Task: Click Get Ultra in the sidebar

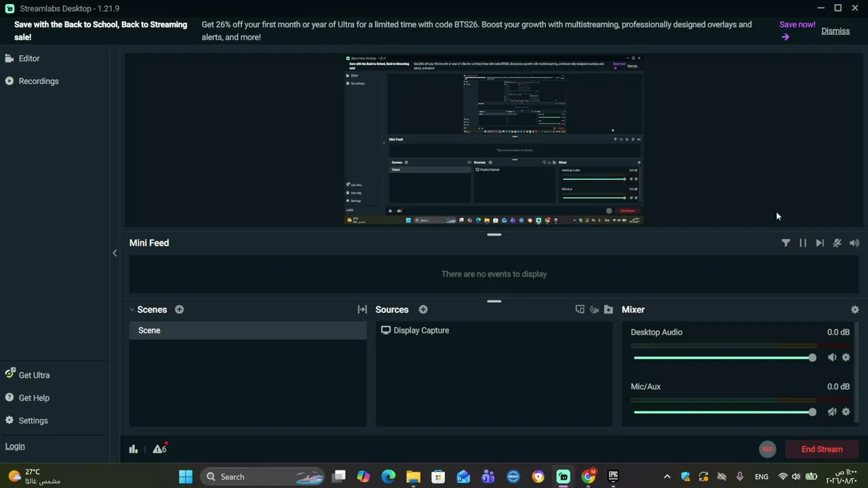Action: [x=27, y=375]
